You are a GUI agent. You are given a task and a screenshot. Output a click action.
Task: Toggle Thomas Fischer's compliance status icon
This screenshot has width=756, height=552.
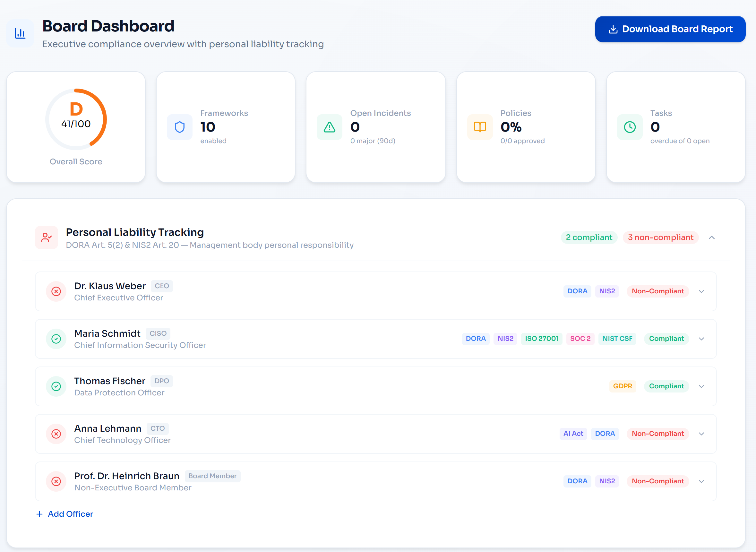[x=56, y=386]
